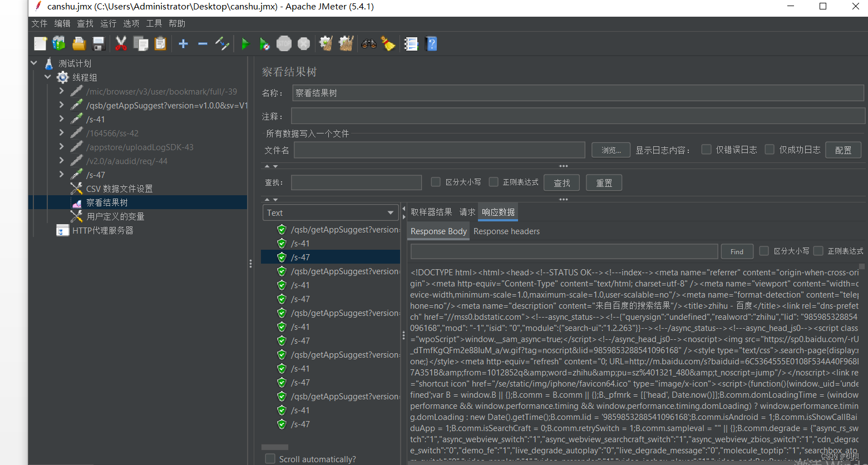This screenshot has height=465, width=868.
Task: Click the 配置 button
Action: pos(843,150)
